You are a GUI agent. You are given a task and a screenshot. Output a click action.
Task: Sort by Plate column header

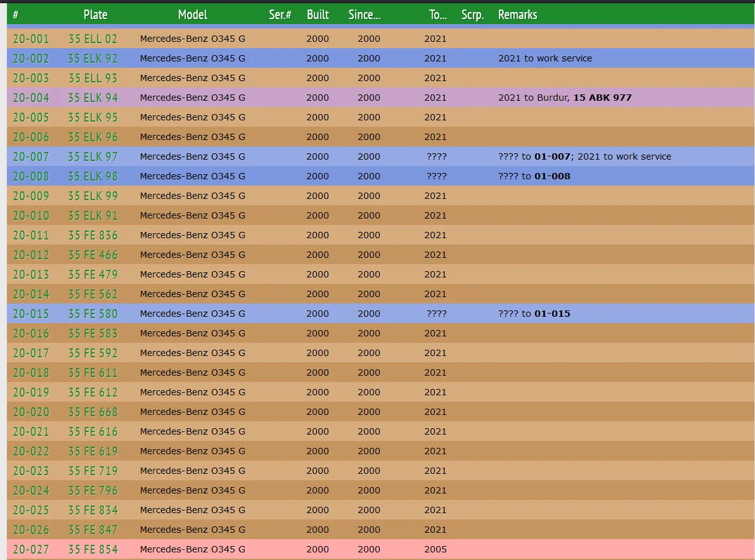point(95,15)
